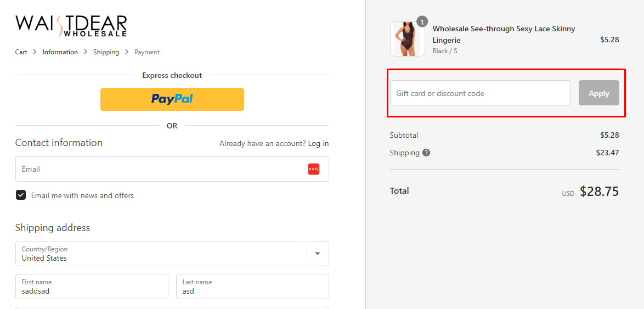Focus the Email input field
The height and width of the screenshot is (309, 644).
[172, 169]
